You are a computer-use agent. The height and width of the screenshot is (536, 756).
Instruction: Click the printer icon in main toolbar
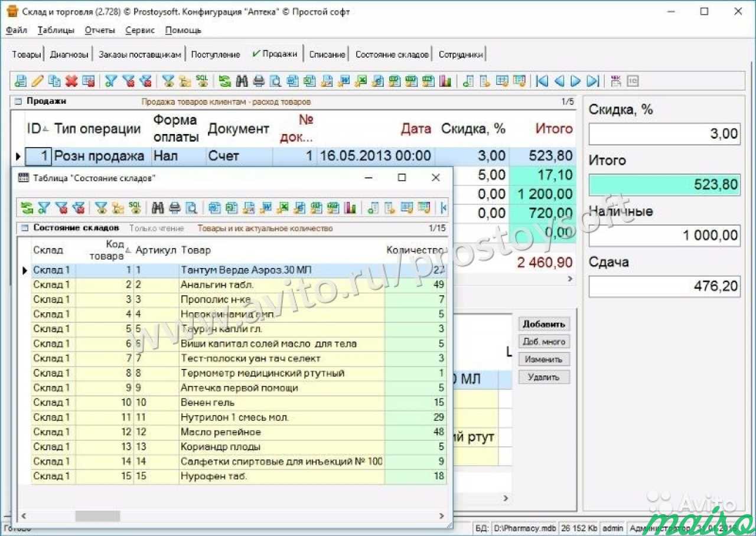pos(259,81)
